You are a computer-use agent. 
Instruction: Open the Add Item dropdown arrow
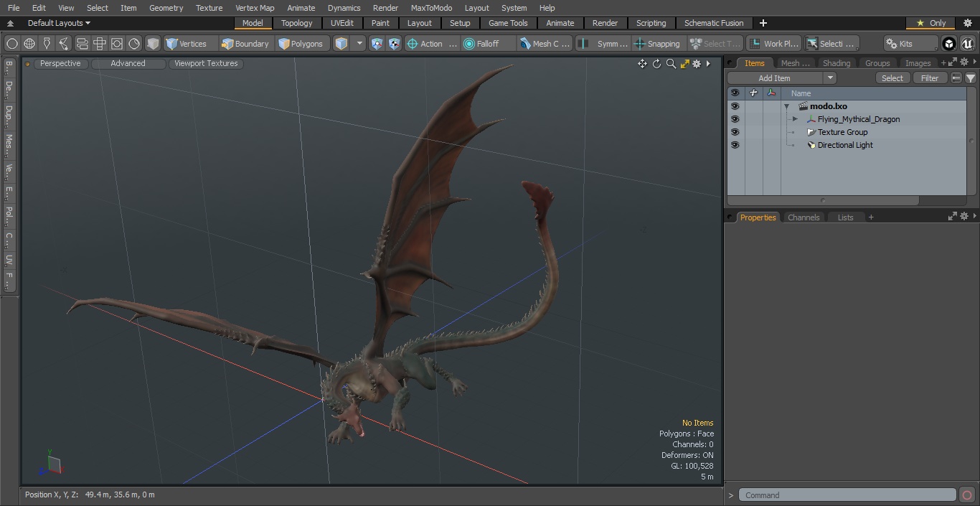[830, 78]
